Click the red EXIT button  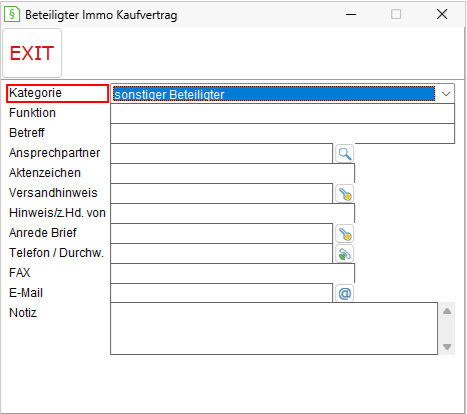pyautogui.click(x=32, y=53)
